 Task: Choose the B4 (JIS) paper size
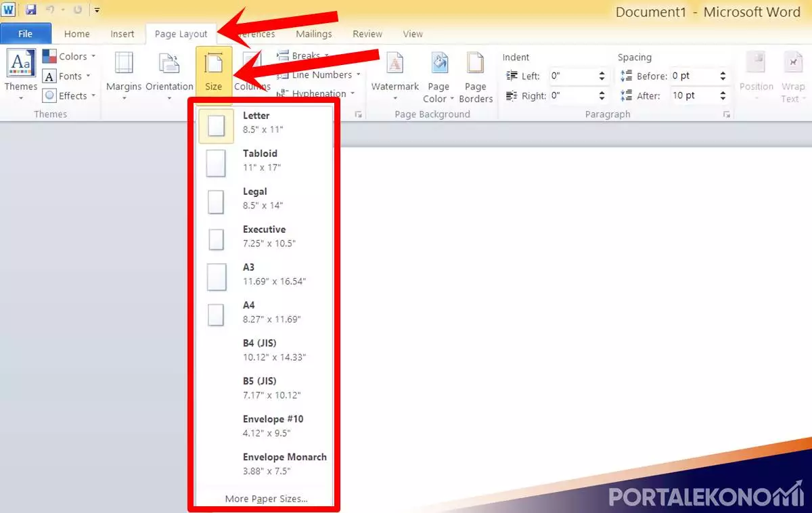point(265,353)
